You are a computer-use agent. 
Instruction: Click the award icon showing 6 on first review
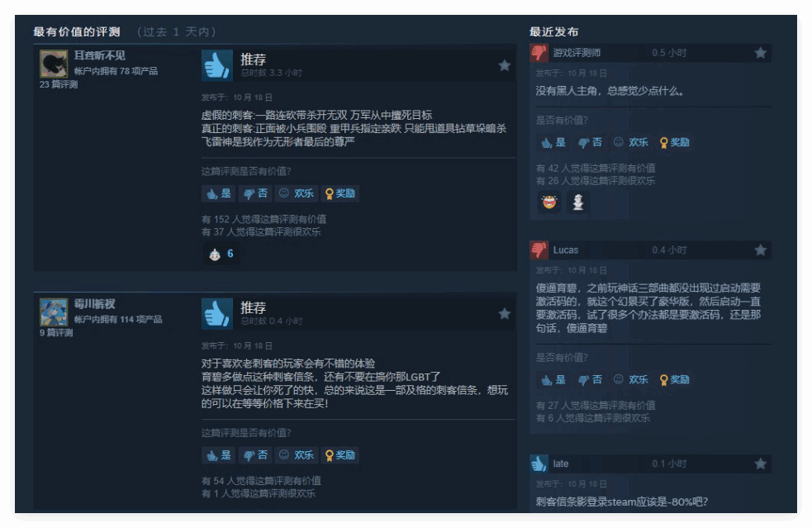point(221,254)
